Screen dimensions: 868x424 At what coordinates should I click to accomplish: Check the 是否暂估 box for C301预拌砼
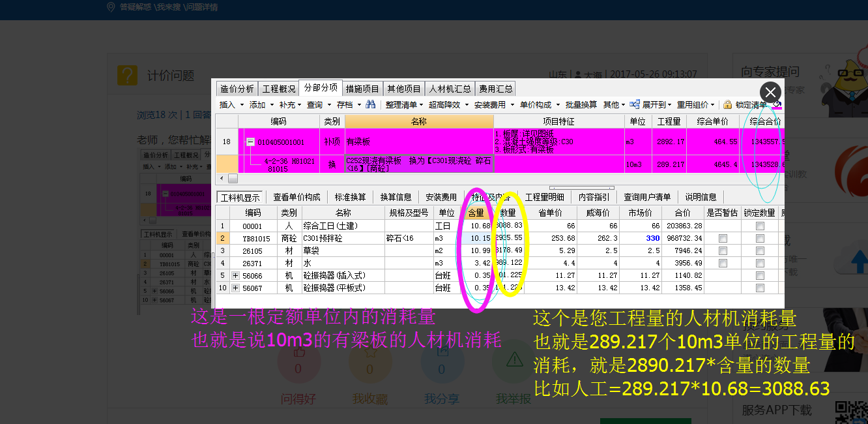(723, 238)
